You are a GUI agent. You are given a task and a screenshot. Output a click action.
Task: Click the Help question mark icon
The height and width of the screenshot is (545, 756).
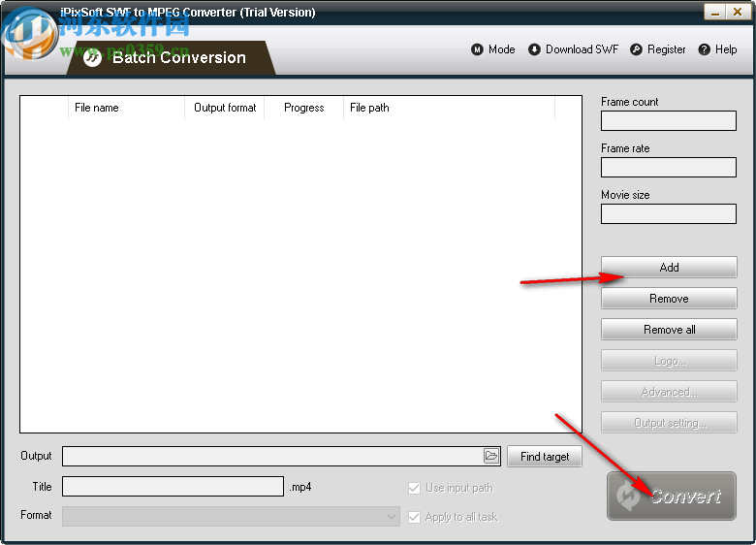coord(704,49)
